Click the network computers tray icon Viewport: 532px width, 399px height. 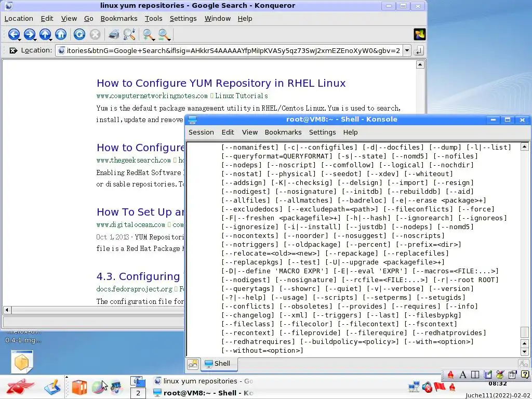[x=414, y=387]
